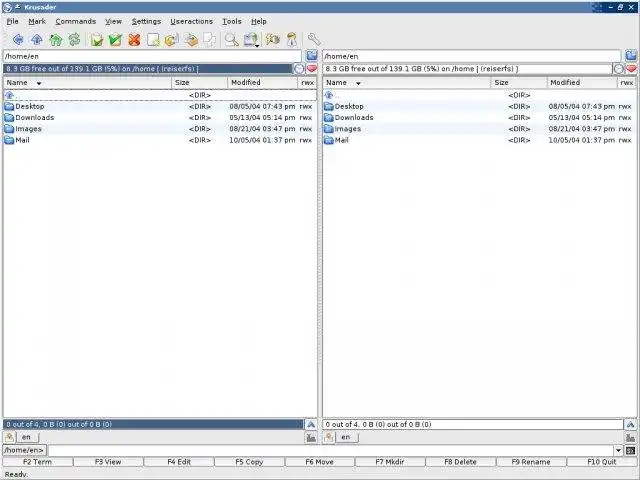Click the command line input field
640x480 pixels.
330,451
